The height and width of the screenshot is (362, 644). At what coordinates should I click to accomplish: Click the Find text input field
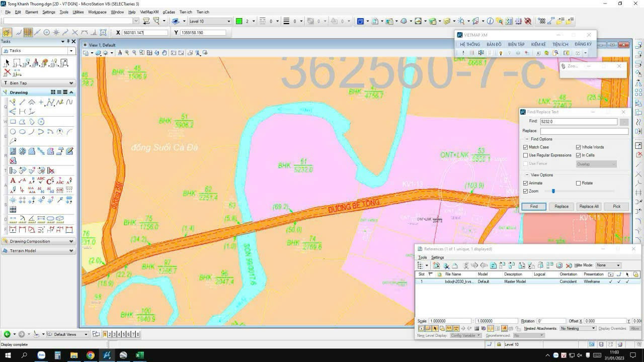(579, 122)
